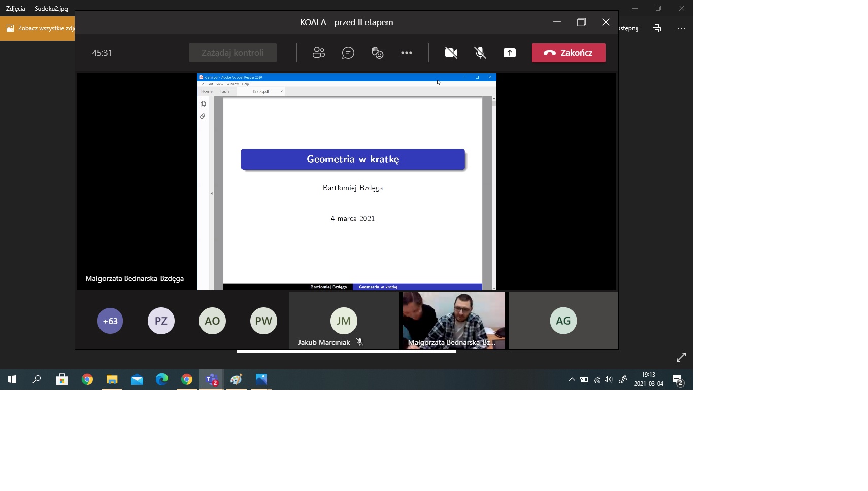The height and width of the screenshot is (491, 868).
Task: Open the participants list icon
Action: (318, 53)
